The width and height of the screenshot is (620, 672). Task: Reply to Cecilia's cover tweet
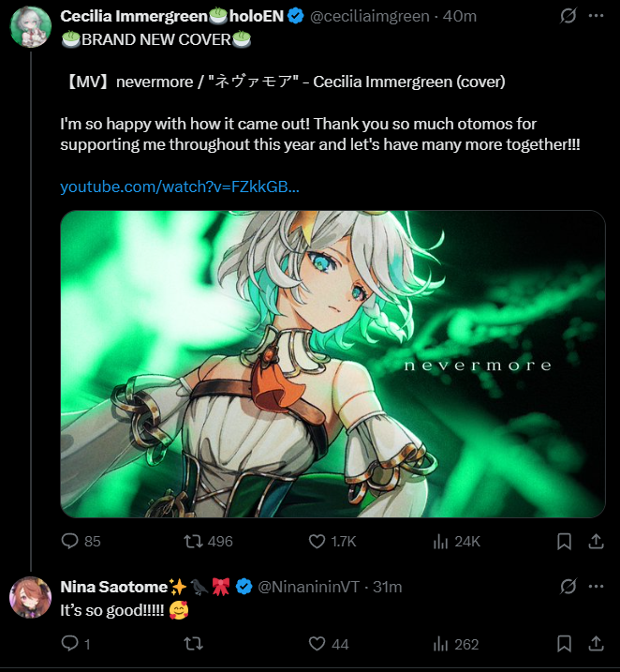coord(81,542)
